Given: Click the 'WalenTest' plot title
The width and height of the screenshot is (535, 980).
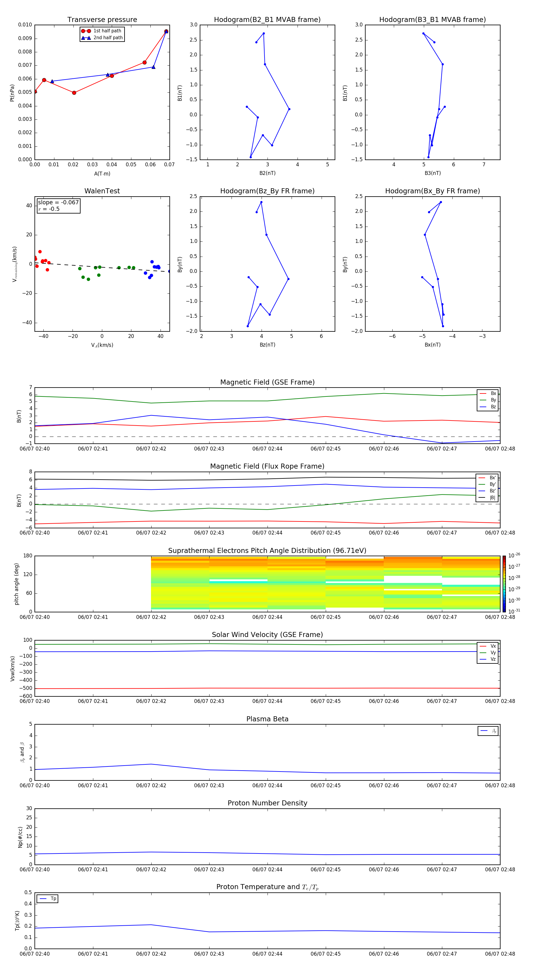Looking at the screenshot, I should [x=102, y=191].
